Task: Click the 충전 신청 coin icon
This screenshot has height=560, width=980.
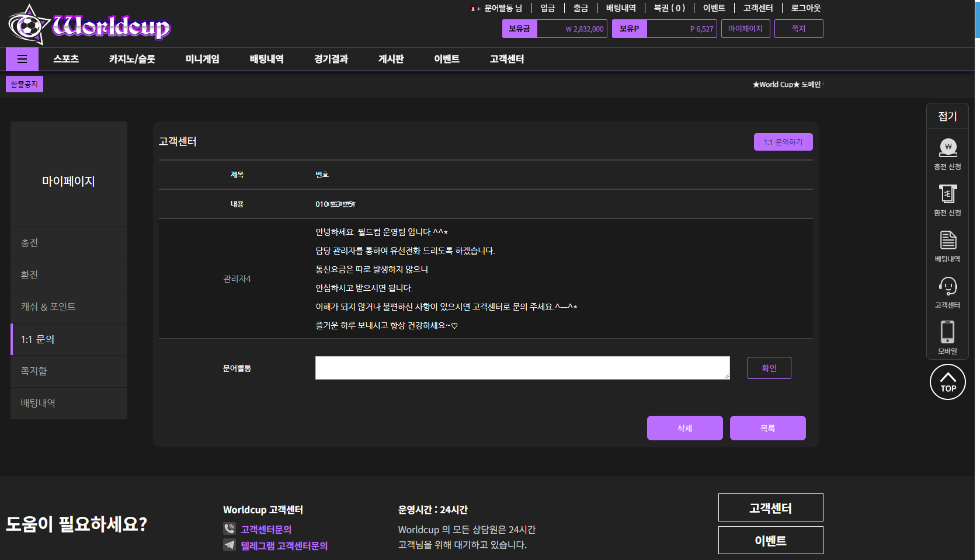Action: tap(947, 148)
